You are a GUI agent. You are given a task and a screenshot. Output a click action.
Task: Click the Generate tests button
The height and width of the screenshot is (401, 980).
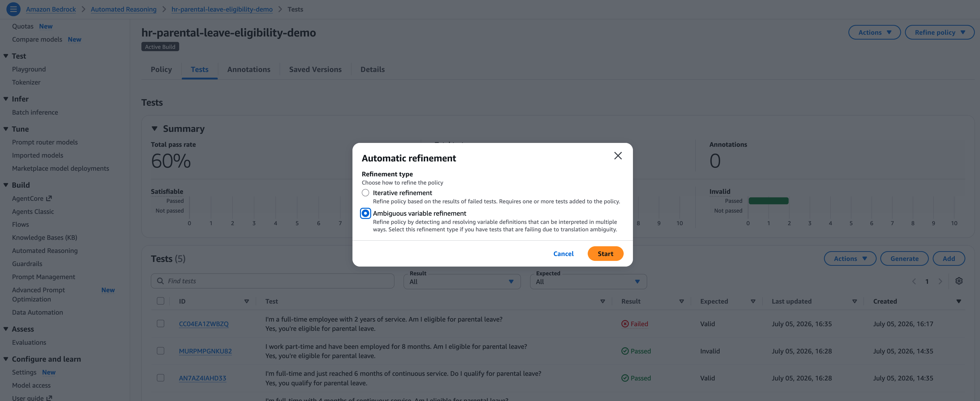[x=904, y=258]
